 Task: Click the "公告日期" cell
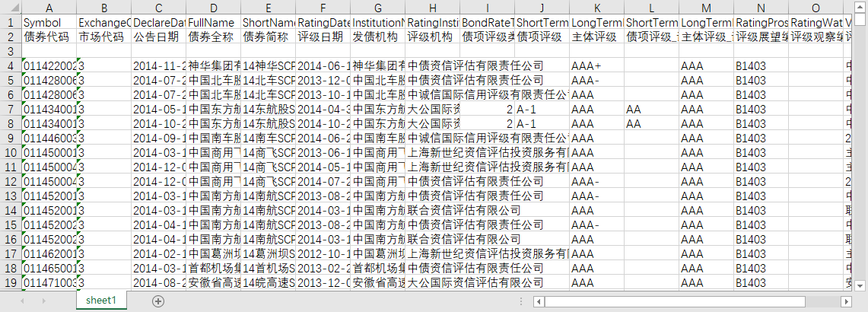click(159, 37)
